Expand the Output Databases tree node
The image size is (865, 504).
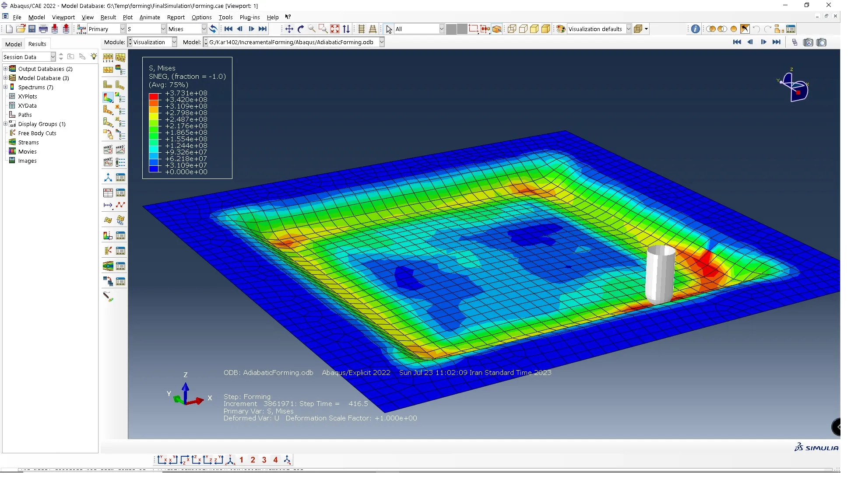coord(6,69)
